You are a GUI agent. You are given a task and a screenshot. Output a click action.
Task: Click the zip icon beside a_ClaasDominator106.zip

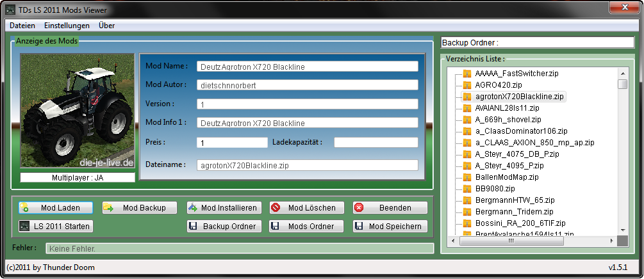tap(467, 131)
